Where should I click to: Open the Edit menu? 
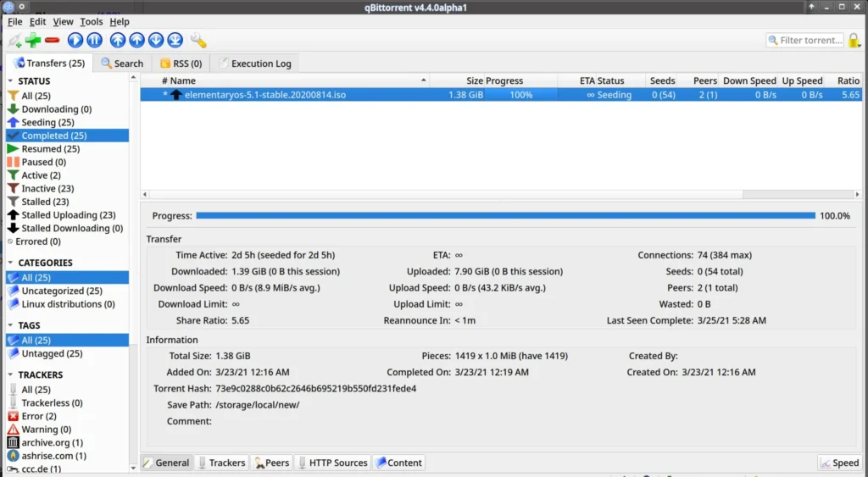[37, 21]
